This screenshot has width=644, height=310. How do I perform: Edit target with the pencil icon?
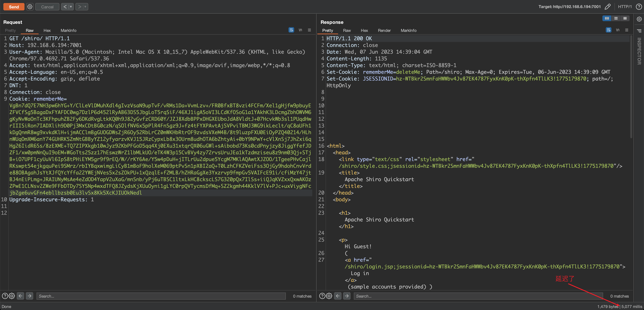[x=607, y=7]
